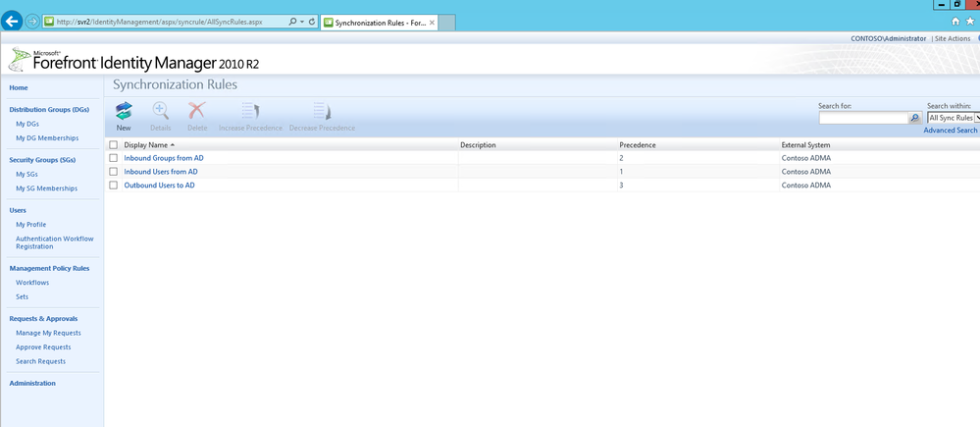
Task: Open Approve Requests link
Action: (x=43, y=347)
